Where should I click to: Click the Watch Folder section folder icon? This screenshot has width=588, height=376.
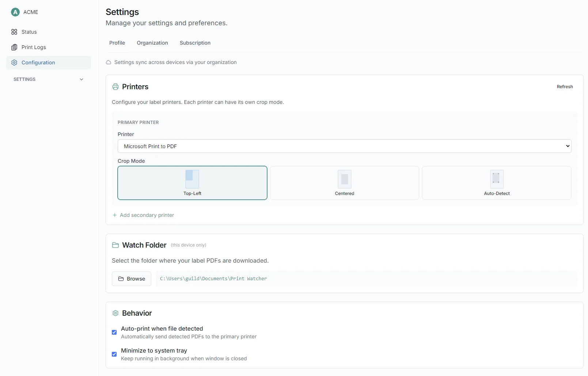115,245
